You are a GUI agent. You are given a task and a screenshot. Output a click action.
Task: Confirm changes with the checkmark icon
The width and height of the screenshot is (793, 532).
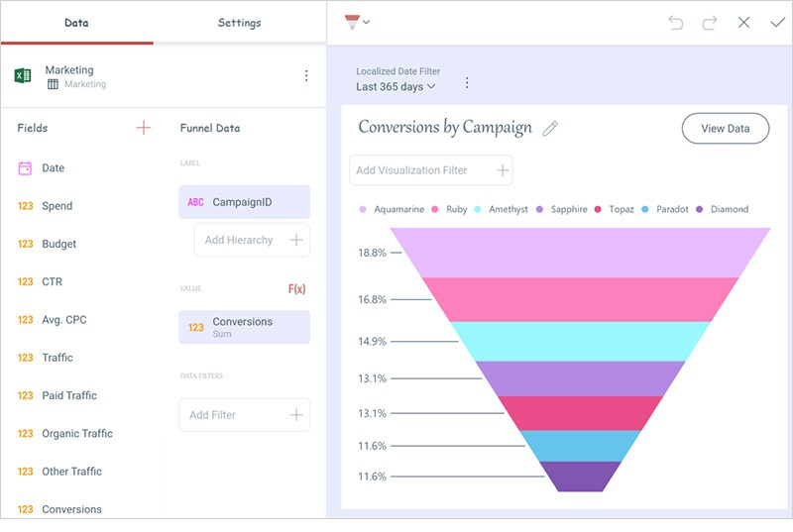777,23
